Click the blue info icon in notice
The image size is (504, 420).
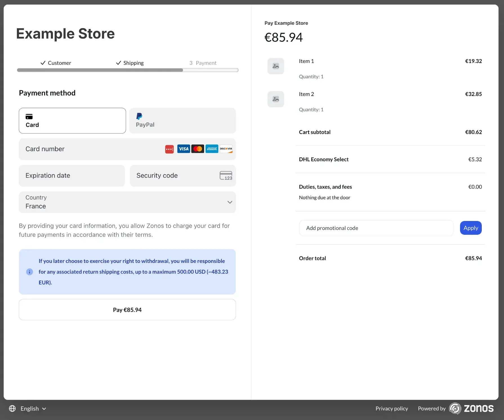(x=30, y=272)
